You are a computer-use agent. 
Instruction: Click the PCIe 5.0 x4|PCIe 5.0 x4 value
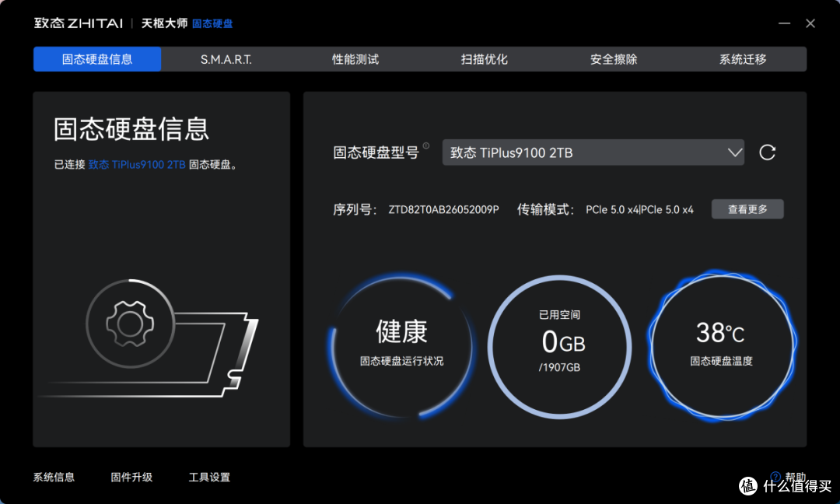639,210
